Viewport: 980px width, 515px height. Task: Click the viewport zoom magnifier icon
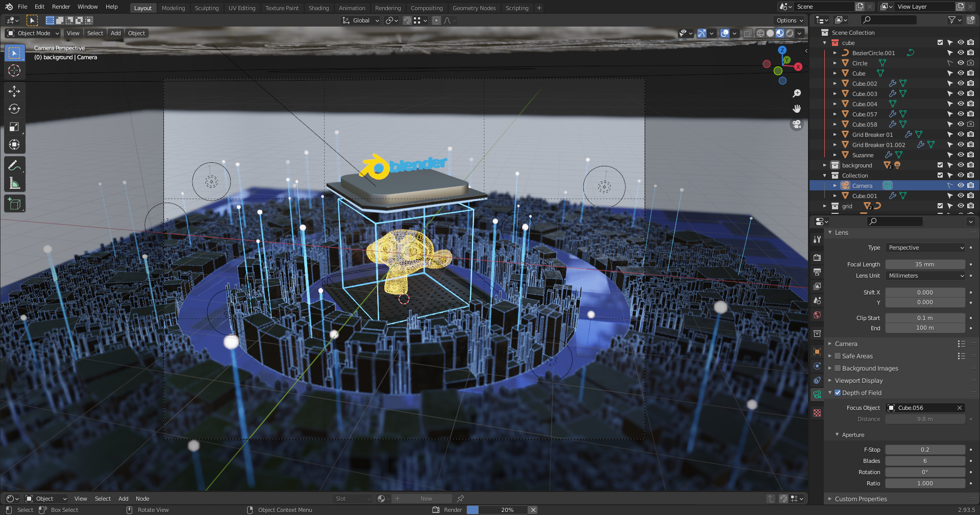point(797,93)
